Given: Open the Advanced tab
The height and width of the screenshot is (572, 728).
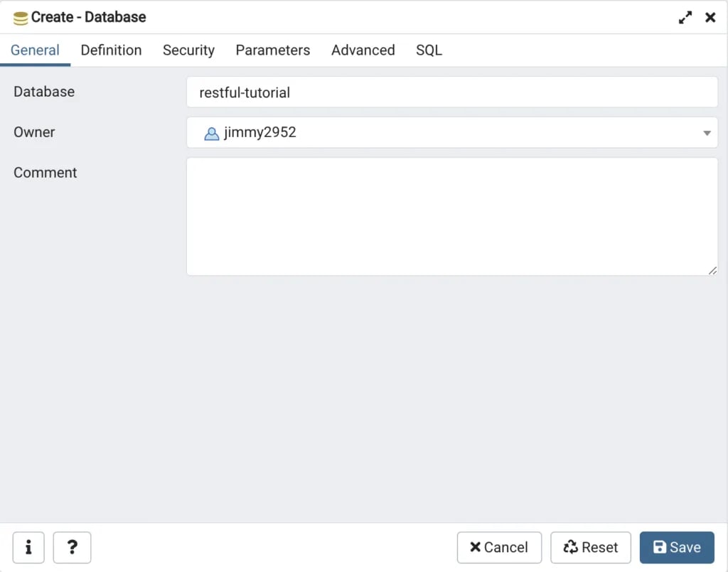Looking at the screenshot, I should point(363,50).
